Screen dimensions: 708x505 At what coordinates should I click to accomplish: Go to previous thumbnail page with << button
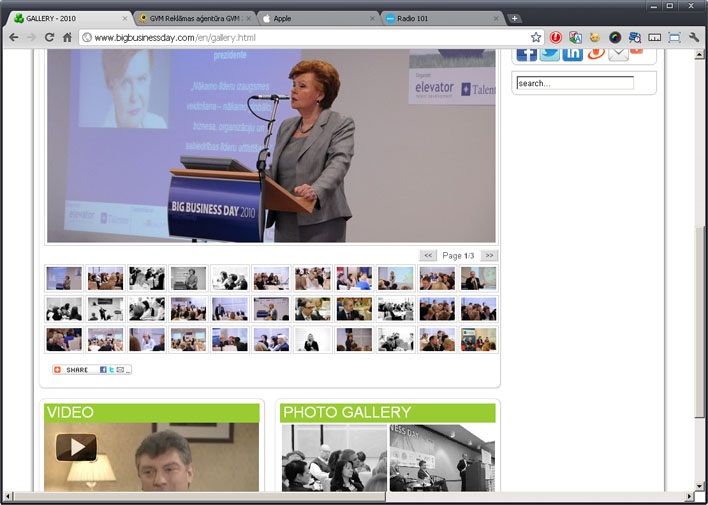tap(428, 256)
